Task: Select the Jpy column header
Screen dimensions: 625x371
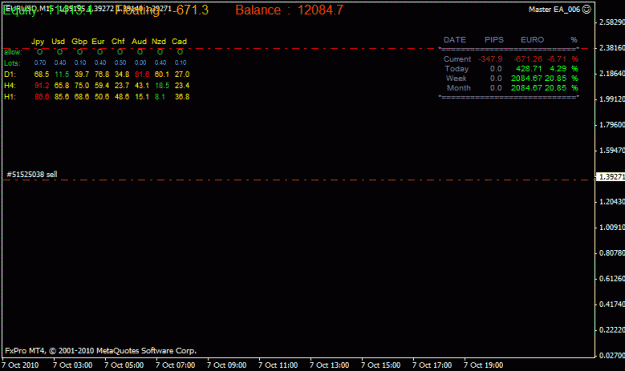Action: (38, 41)
